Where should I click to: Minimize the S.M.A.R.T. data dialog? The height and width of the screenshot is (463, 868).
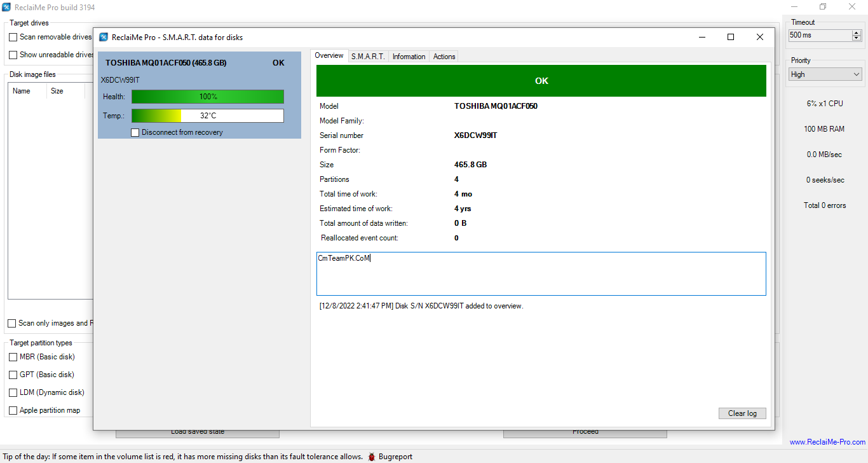702,37
